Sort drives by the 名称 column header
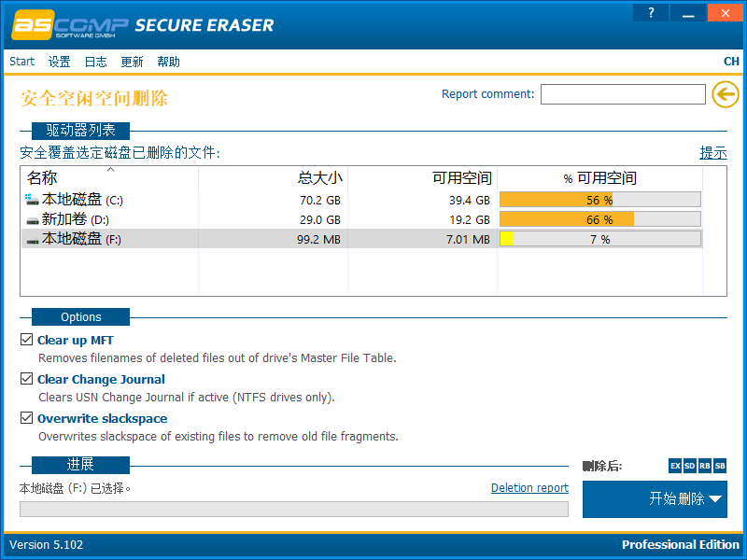Viewport: 747px width, 560px height. [43, 178]
